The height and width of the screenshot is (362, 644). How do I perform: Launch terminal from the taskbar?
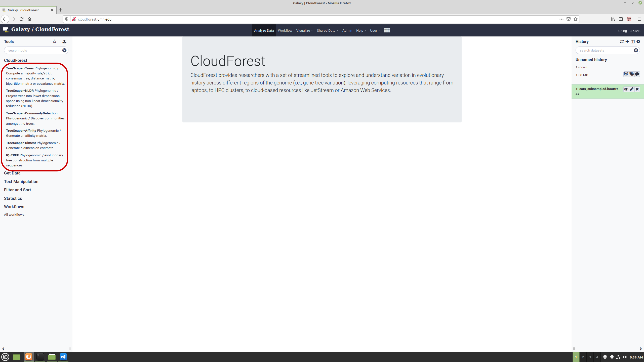[40, 357]
